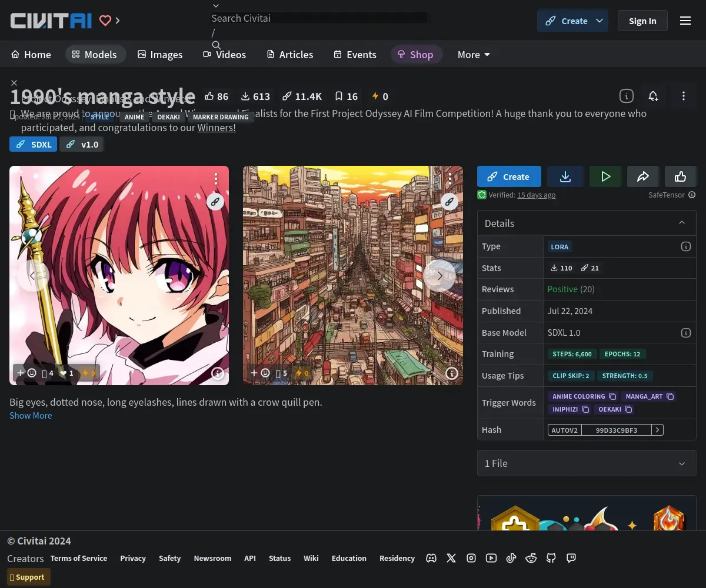
Task: Click the Support button in the footer
Action: point(29,577)
